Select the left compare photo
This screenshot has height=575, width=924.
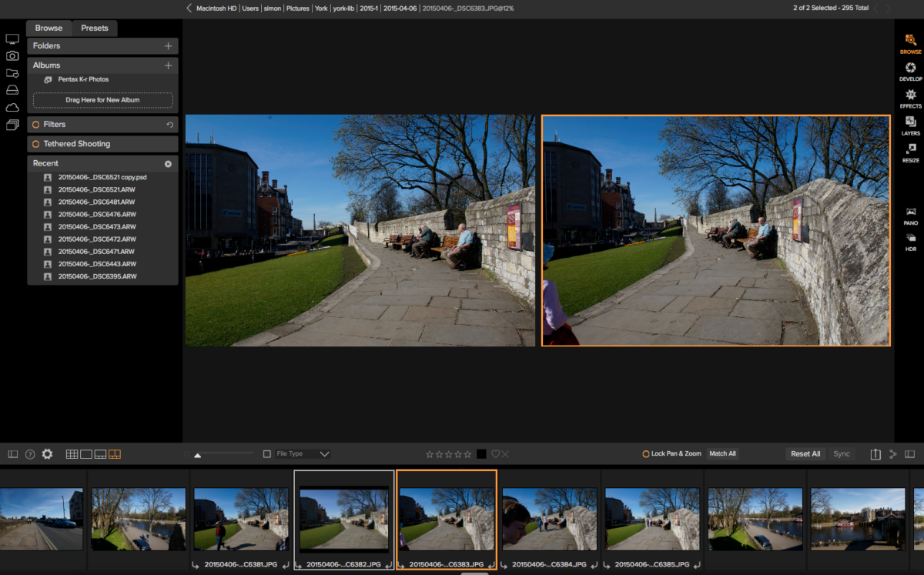tap(360, 230)
